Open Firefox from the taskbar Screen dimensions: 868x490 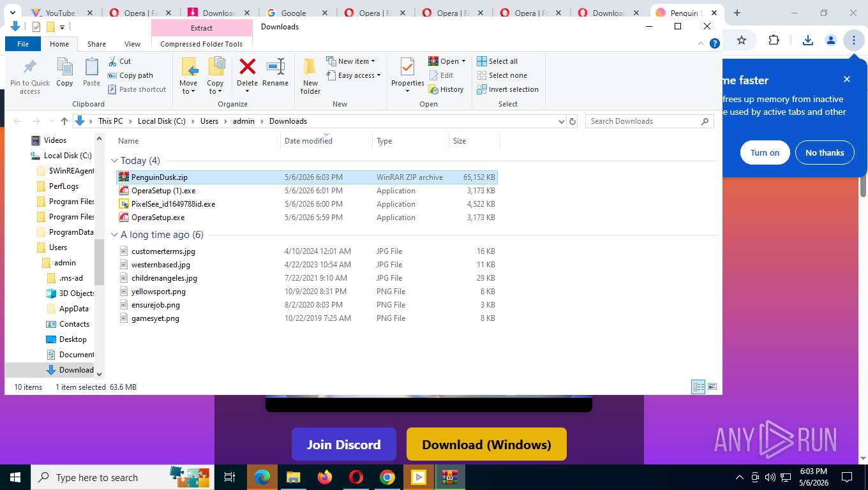coord(325,477)
